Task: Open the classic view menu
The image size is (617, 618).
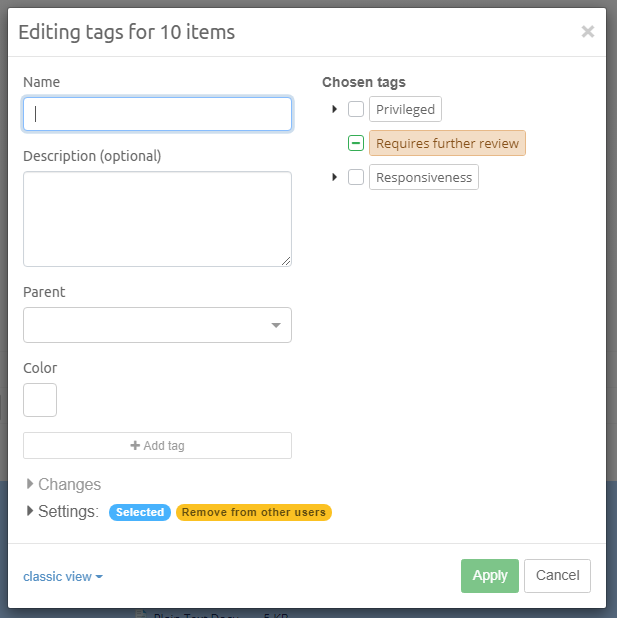Action: (x=63, y=576)
